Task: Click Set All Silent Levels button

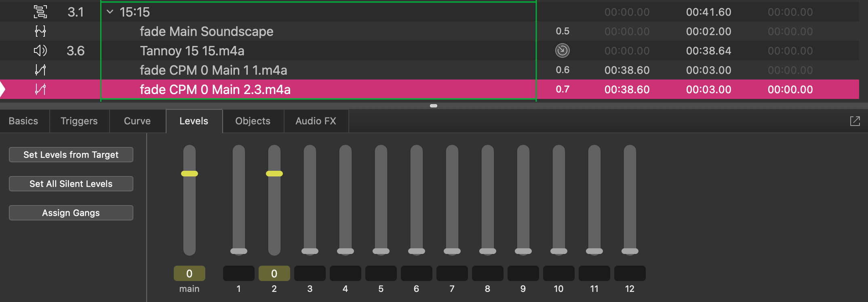Action: 71,184
